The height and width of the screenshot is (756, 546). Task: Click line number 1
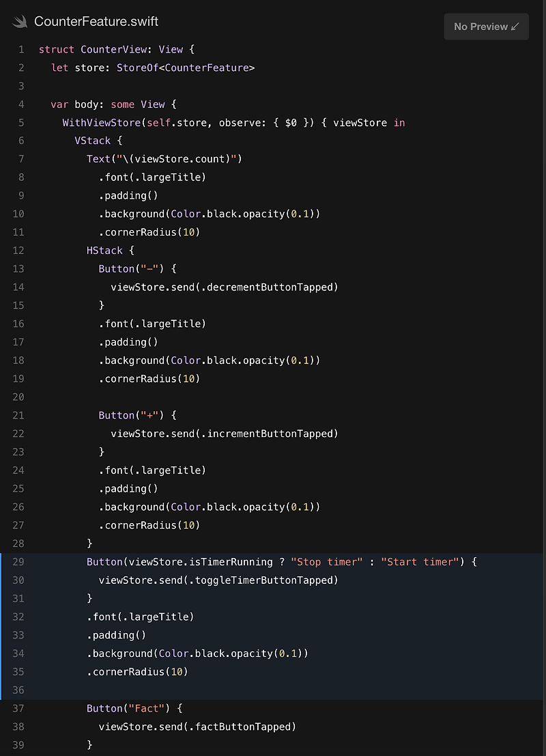tap(21, 49)
